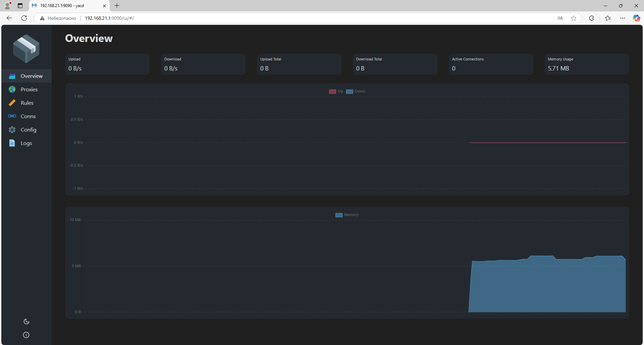Click the 1 B/s axis label
Image resolution: width=644 pixels, height=345 pixels.
(x=78, y=97)
